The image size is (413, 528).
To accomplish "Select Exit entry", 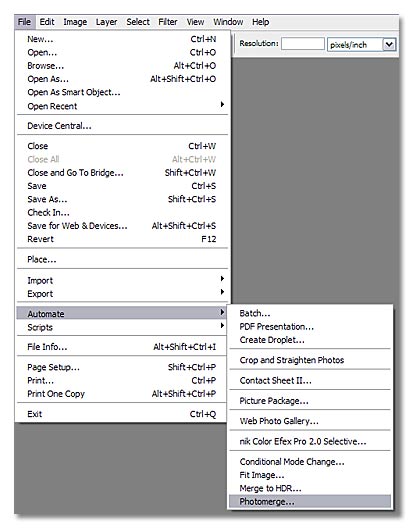I will [x=122, y=414].
